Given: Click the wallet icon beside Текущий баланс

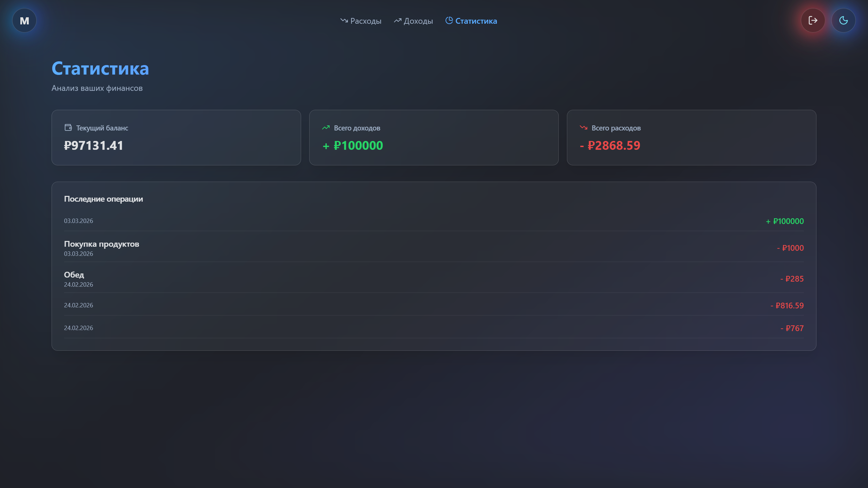Looking at the screenshot, I should 68,127.
